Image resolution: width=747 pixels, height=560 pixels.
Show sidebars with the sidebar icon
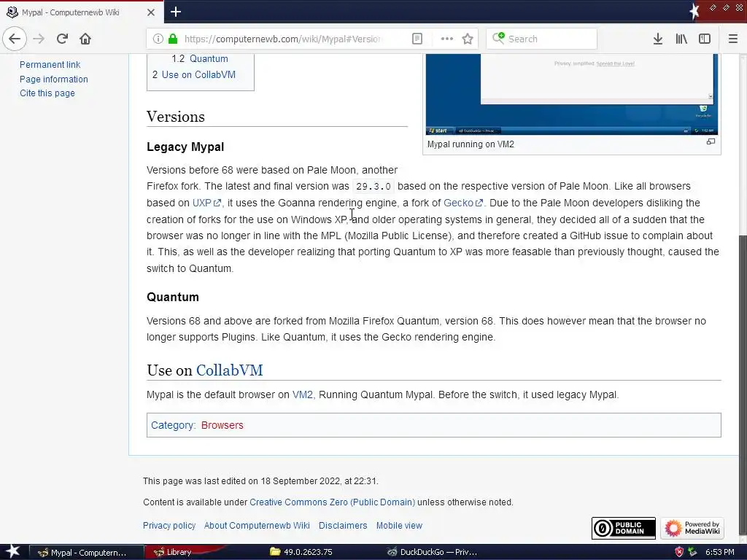(x=705, y=39)
